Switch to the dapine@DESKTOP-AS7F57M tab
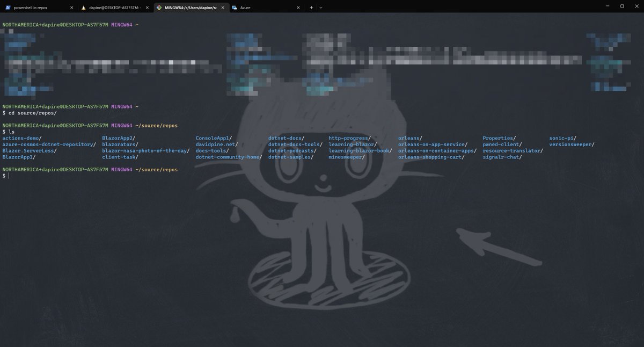Screen dimensions: 644x347 [x=115, y=8]
